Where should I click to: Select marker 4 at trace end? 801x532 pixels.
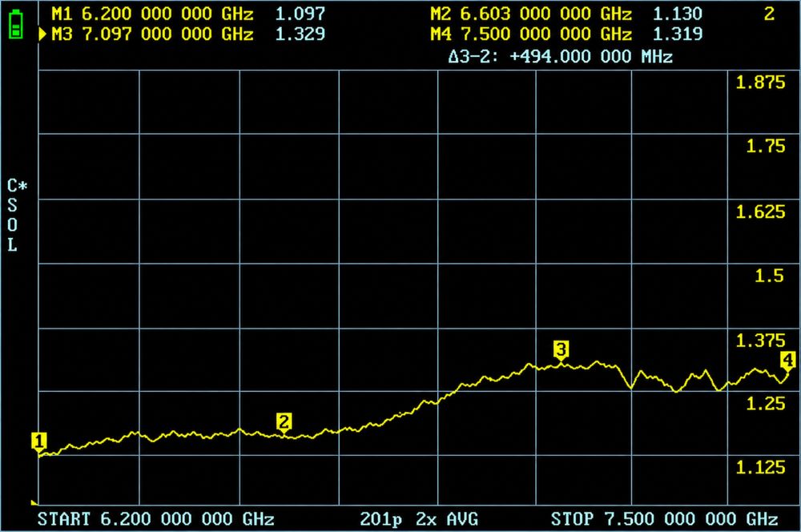tap(787, 361)
